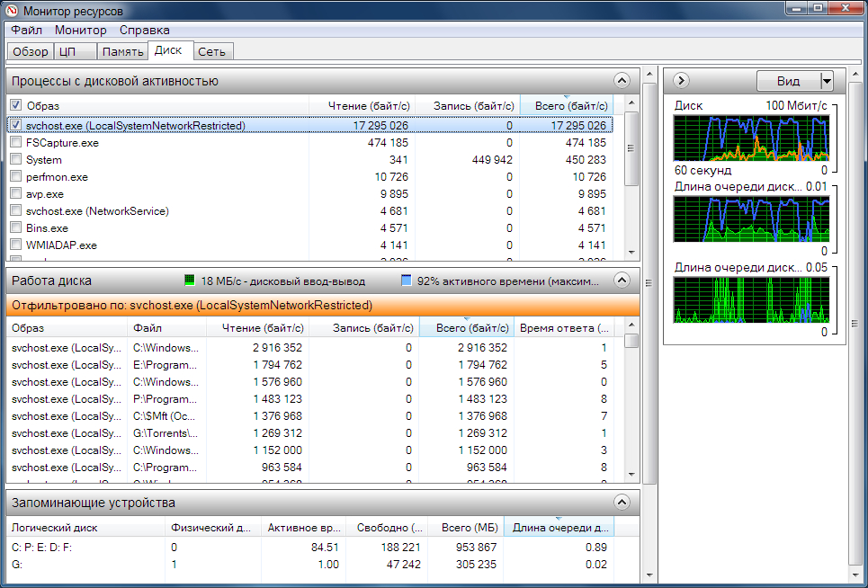Click the FSCapture.exe process name

coord(62,143)
